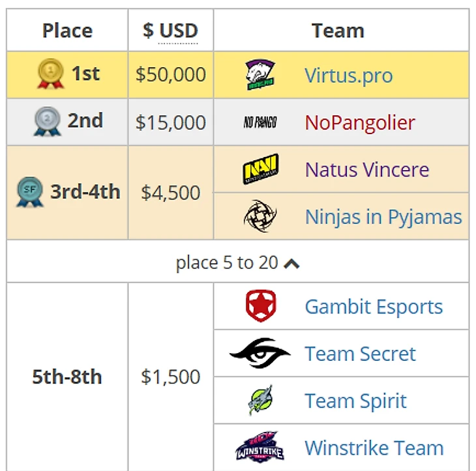Click the SF semifinalist medal icon
The height and width of the screenshot is (471, 476).
(29, 192)
